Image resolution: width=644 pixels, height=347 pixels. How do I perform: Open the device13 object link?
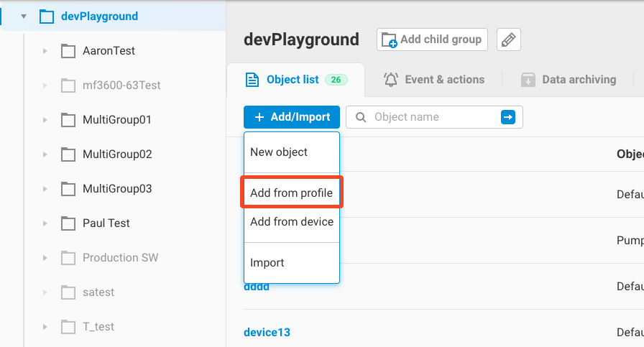[267, 332]
